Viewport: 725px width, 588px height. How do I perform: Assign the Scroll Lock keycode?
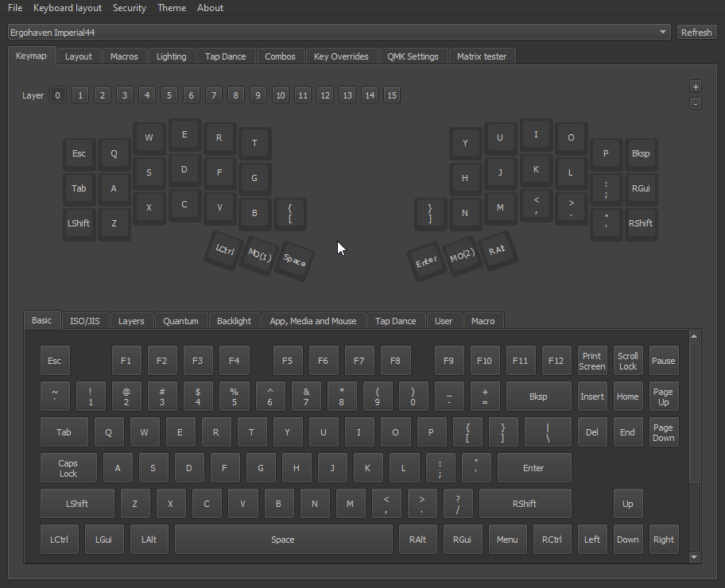click(x=627, y=361)
